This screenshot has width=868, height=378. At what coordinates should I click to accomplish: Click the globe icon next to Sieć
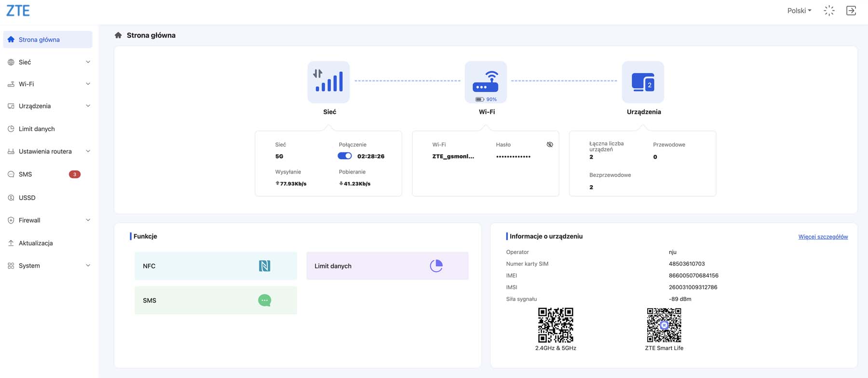pyautogui.click(x=11, y=62)
